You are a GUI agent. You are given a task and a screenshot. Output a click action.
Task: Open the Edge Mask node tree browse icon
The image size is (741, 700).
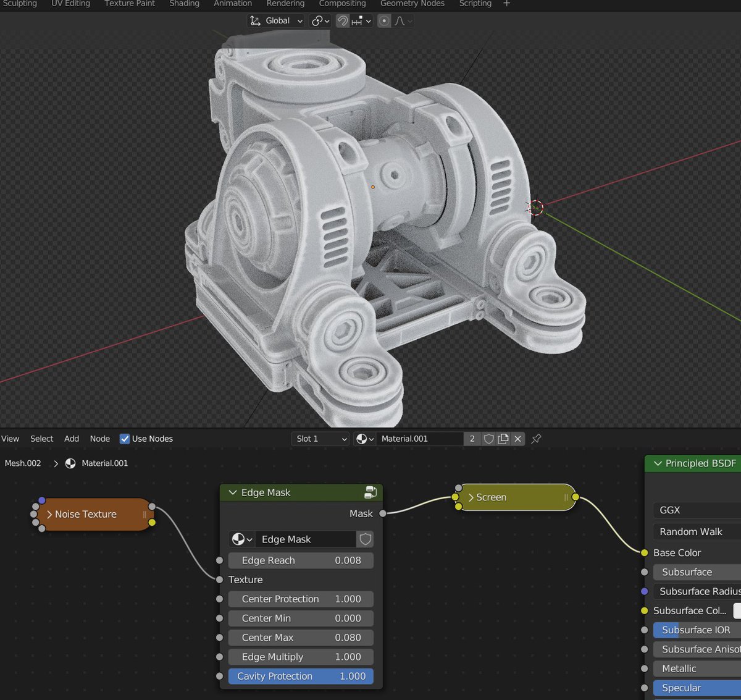click(241, 539)
